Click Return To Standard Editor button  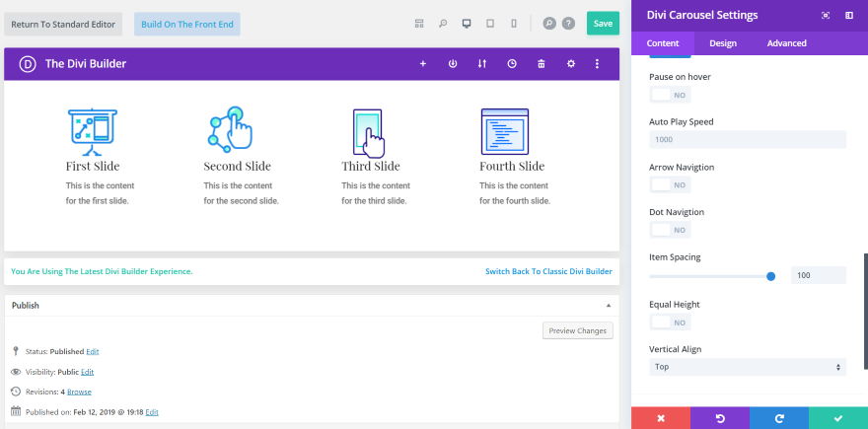pyautogui.click(x=63, y=25)
